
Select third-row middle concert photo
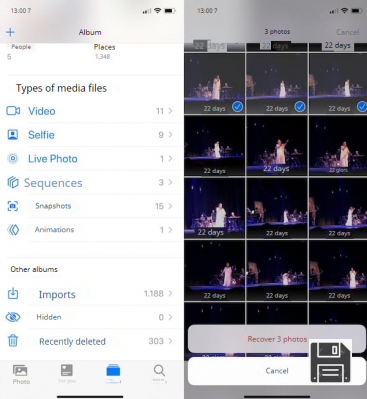277,208
